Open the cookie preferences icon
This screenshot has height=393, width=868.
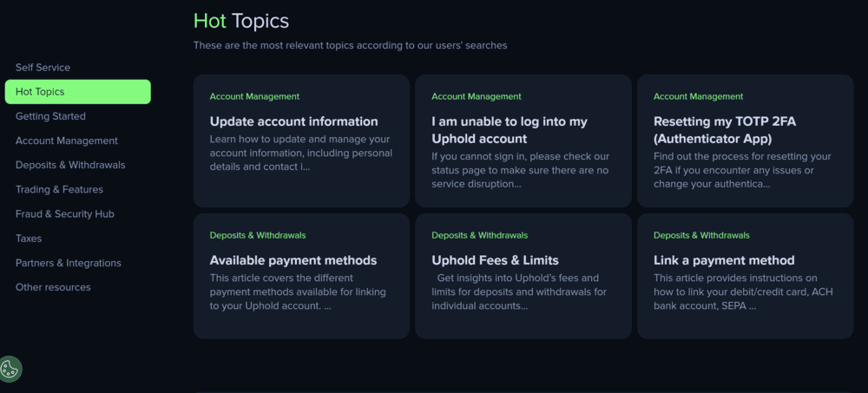[10, 370]
